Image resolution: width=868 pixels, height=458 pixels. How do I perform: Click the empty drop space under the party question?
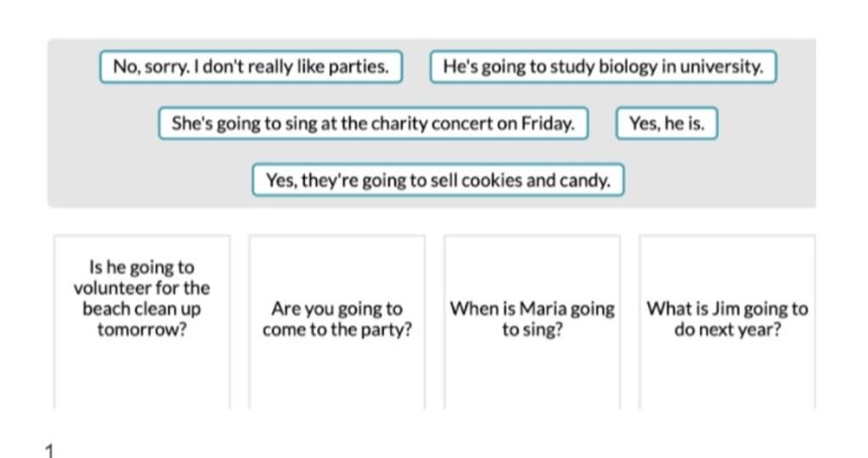[337, 377]
